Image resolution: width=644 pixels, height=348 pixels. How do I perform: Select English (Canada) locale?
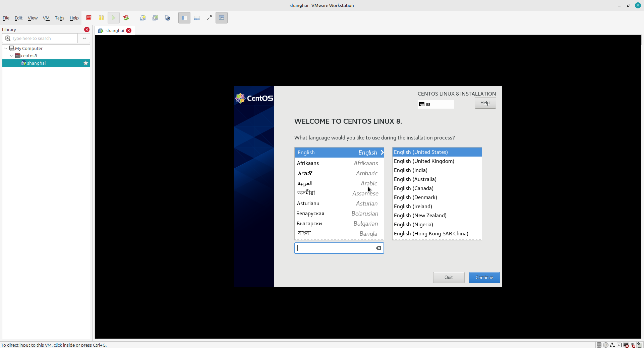pos(437,188)
